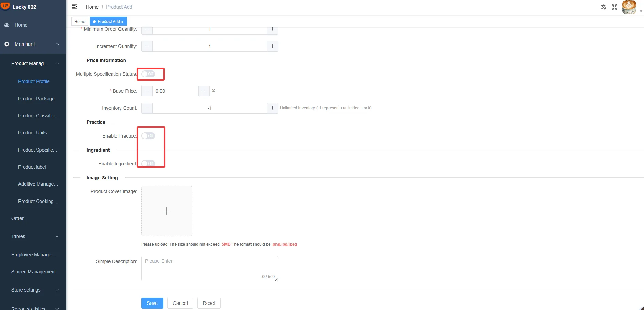
Task: Save the product form
Action: pyautogui.click(x=152, y=303)
